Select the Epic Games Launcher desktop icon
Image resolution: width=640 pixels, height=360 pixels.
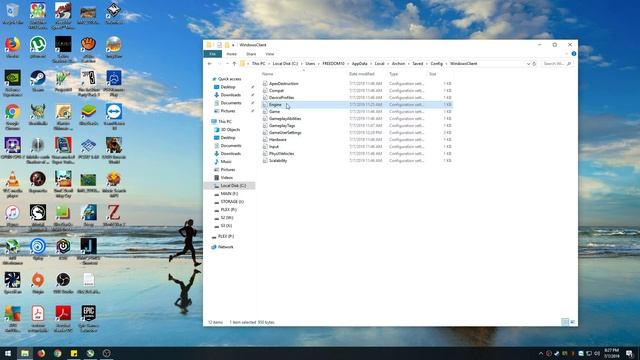pos(89,318)
